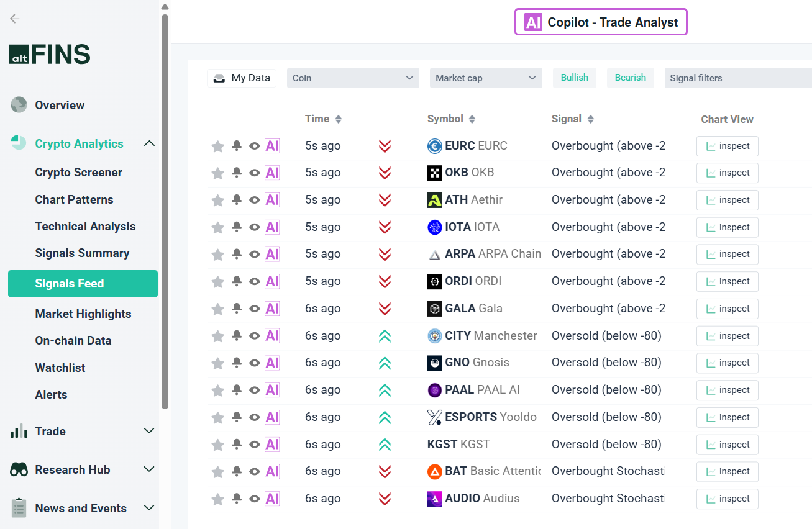Image resolution: width=812 pixels, height=529 pixels.
Task: Expand the News and Events section
Action: click(149, 508)
